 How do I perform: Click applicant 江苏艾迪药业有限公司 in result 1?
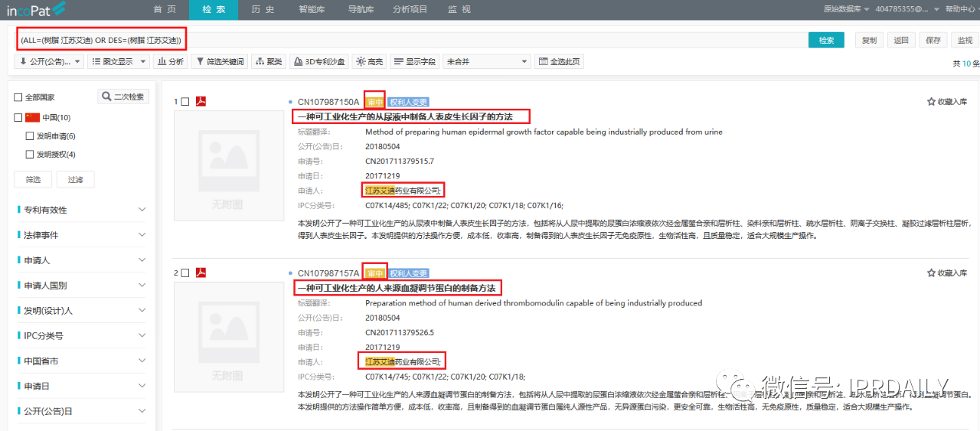pyautogui.click(x=403, y=190)
